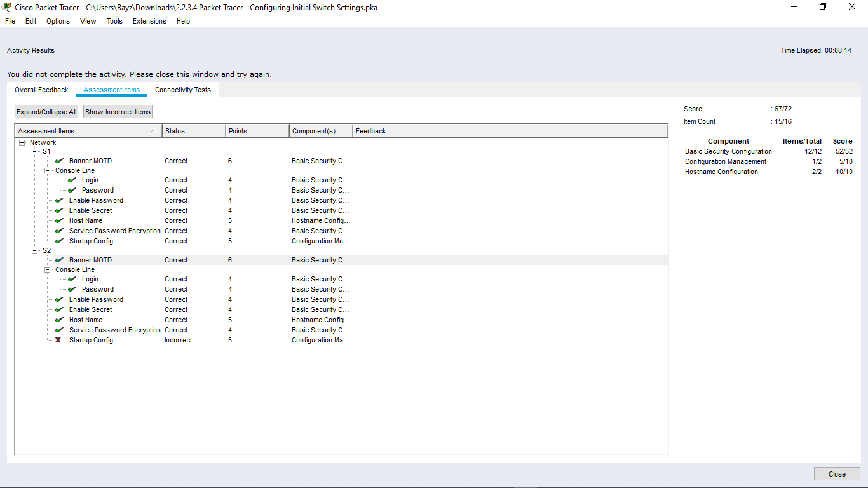868x488 pixels.
Task: Open the Options menu
Action: point(58,21)
